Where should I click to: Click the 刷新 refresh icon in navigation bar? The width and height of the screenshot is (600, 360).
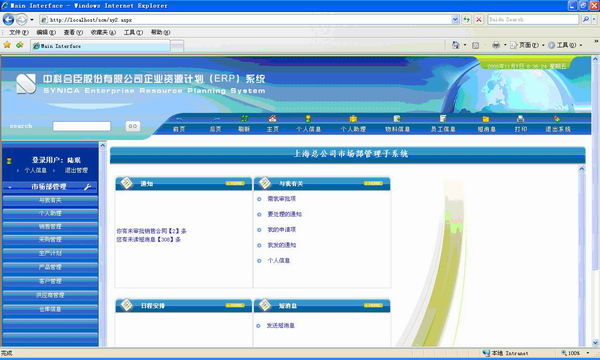[x=244, y=119]
